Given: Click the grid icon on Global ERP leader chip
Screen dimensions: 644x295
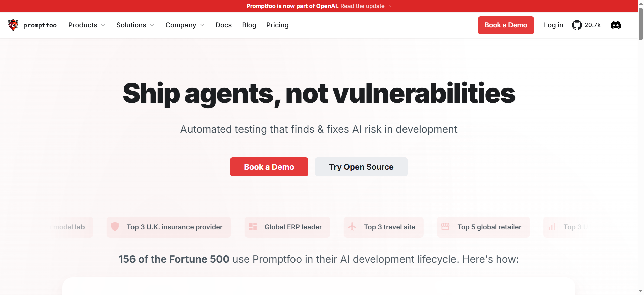Looking at the screenshot, I should tap(253, 227).
